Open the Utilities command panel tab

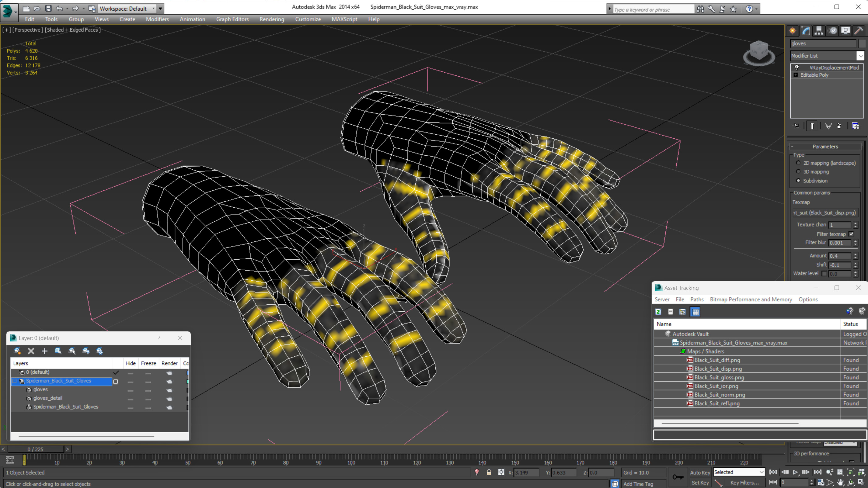pyautogui.click(x=859, y=31)
